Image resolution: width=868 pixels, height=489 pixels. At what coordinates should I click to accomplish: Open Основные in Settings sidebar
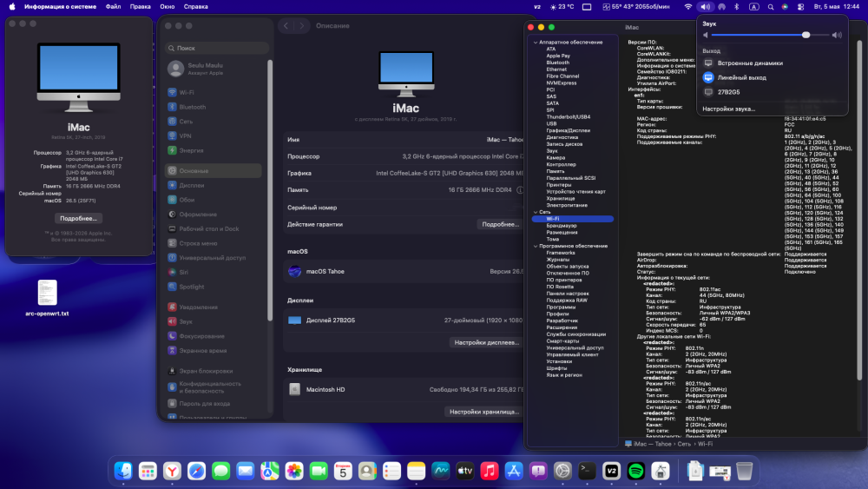[x=214, y=170]
